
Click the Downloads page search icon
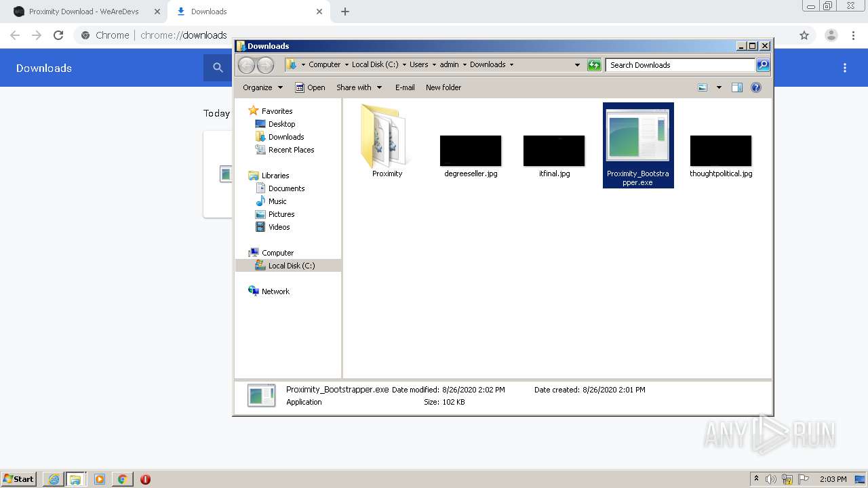[x=218, y=68]
